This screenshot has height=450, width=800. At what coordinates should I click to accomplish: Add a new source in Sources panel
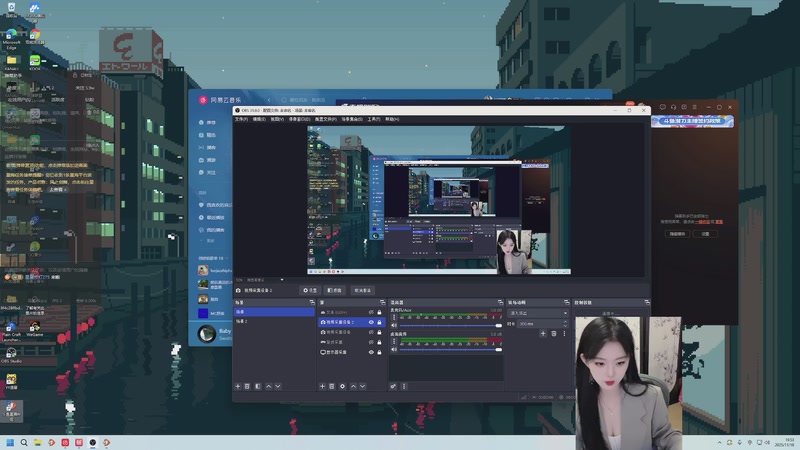click(x=322, y=387)
